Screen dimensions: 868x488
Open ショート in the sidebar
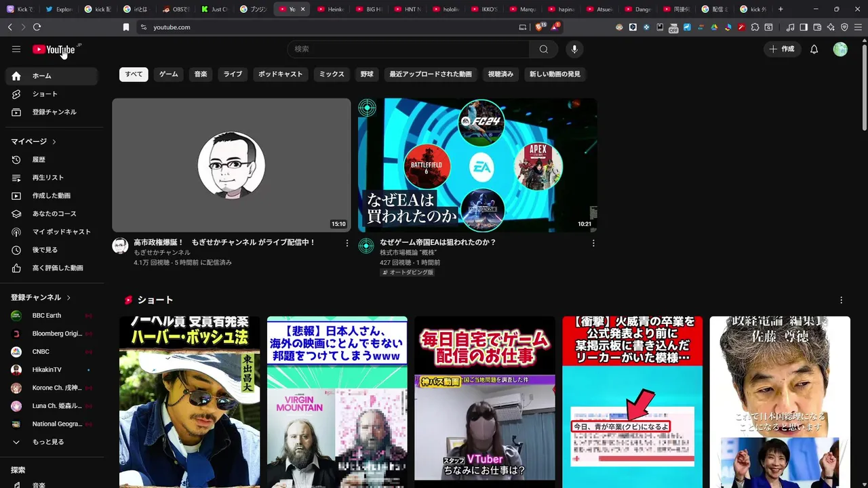click(52, 94)
